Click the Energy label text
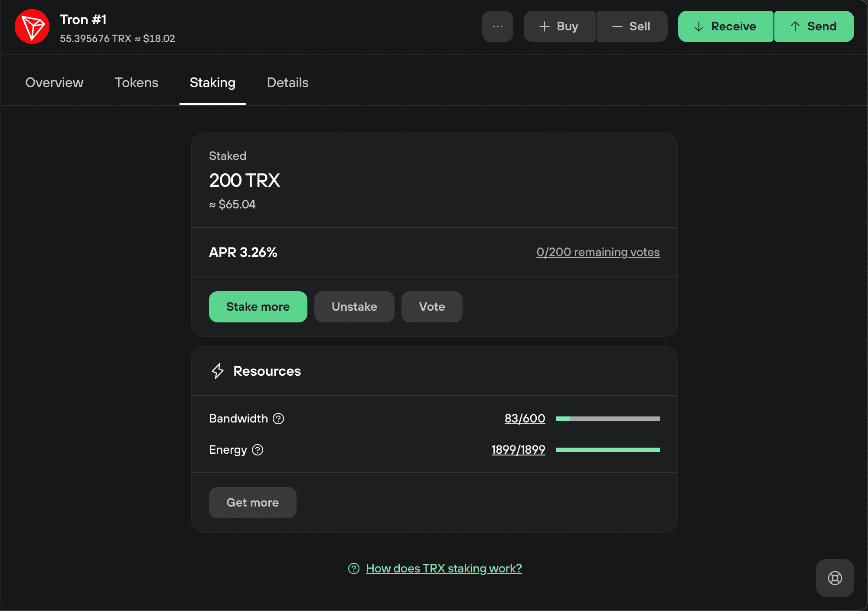The width and height of the screenshot is (868, 611). [x=228, y=450]
